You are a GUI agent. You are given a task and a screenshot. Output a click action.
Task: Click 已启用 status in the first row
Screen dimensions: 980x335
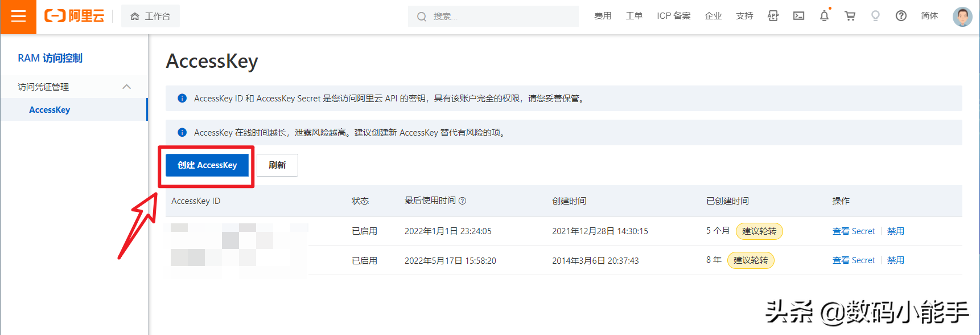pyautogui.click(x=364, y=231)
